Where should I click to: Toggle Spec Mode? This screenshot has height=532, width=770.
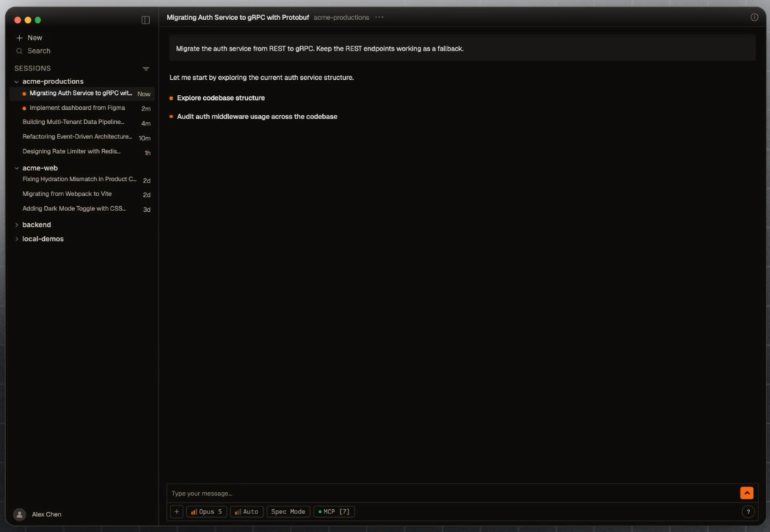point(288,511)
